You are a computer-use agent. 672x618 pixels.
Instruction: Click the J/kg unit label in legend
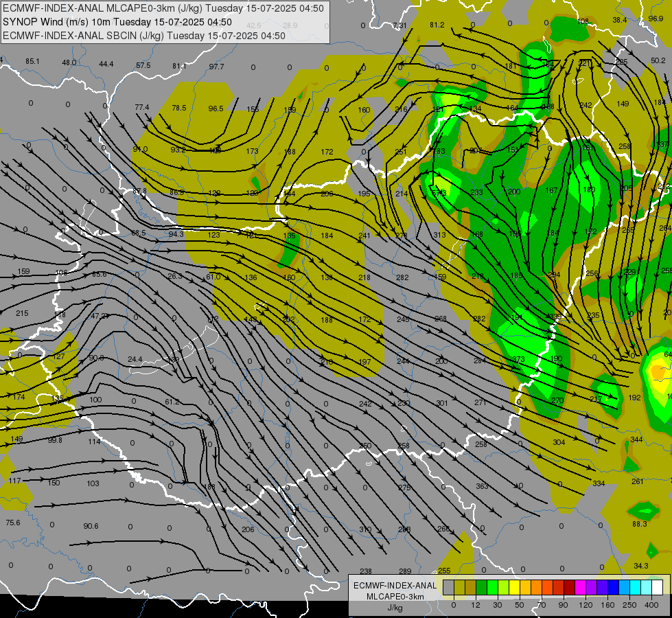click(395, 608)
